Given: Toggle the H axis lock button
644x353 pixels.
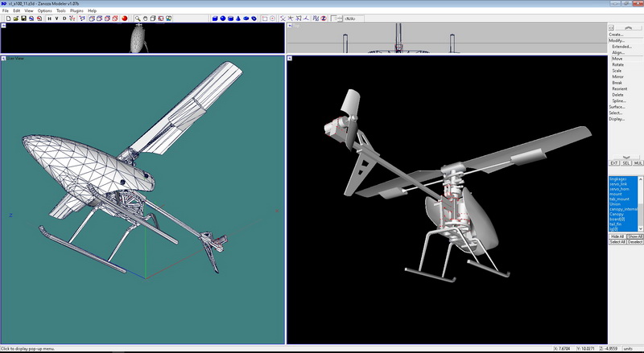Looking at the screenshot, I should click(47, 17).
